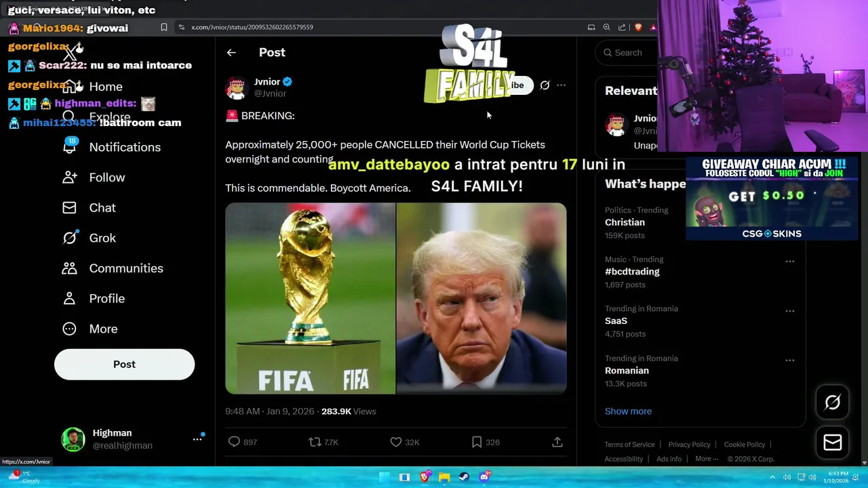Focus the Search field
The image size is (868, 488).
(x=627, y=52)
